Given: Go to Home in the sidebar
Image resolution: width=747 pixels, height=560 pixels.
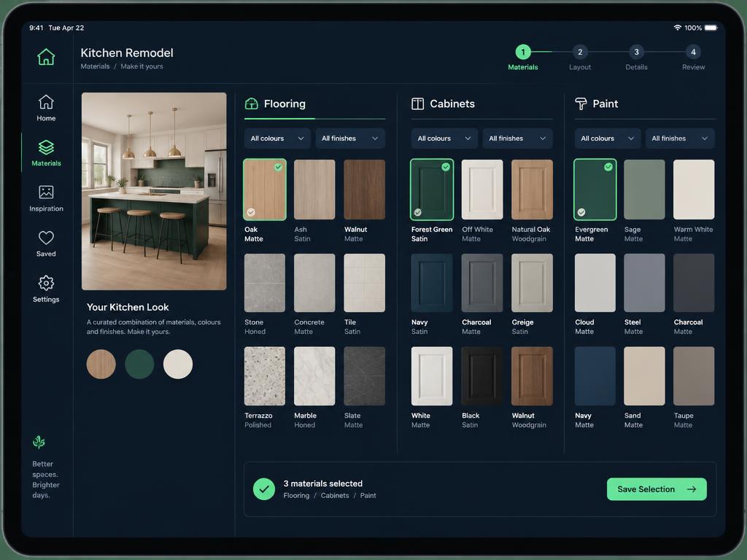Looking at the screenshot, I should (x=46, y=108).
